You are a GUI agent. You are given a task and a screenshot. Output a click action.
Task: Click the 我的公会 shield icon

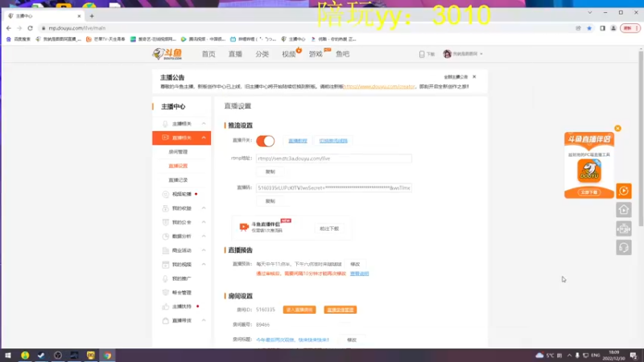[166, 223]
